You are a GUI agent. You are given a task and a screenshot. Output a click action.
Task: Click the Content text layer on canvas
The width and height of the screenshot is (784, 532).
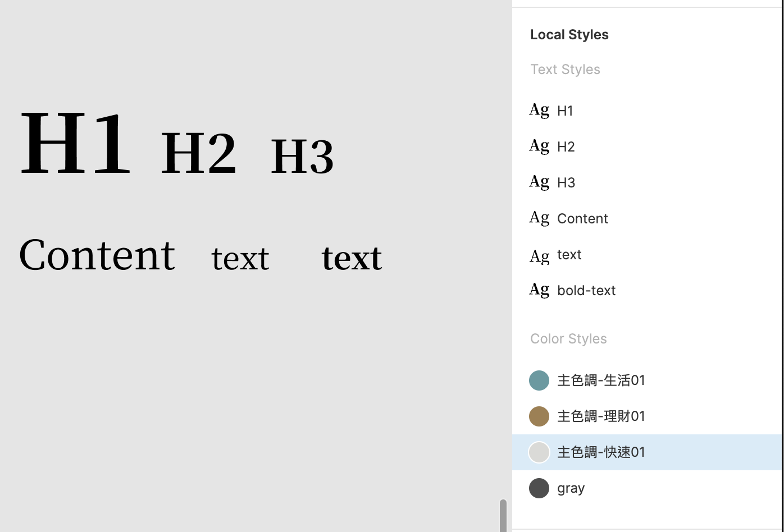pos(97,255)
